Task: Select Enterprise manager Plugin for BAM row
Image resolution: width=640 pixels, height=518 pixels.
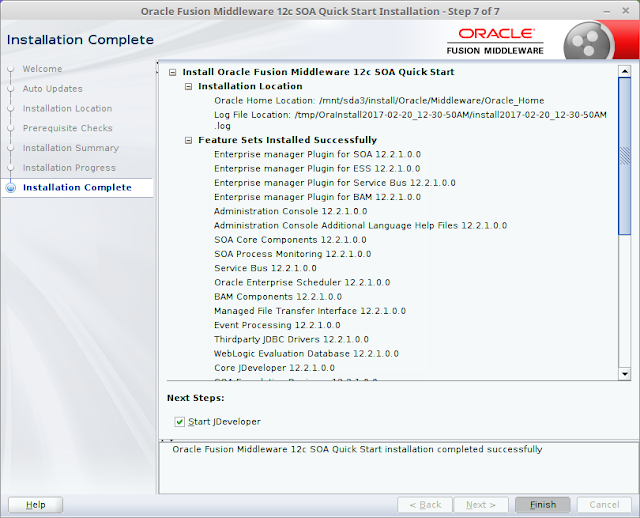Action: (317, 197)
